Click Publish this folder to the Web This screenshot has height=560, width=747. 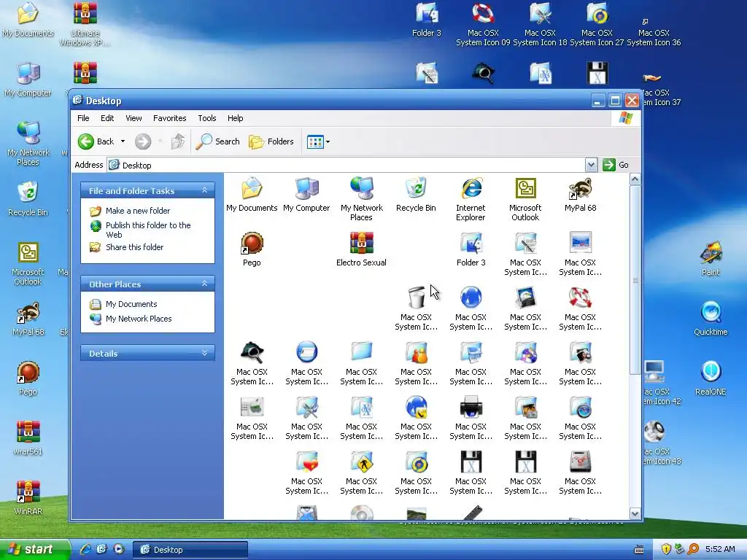pos(148,230)
